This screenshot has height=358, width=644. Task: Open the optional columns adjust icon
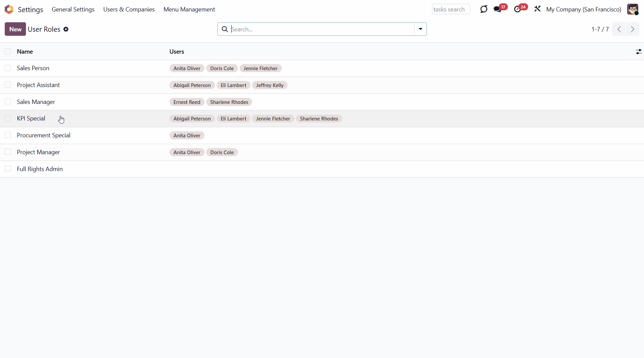click(638, 52)
